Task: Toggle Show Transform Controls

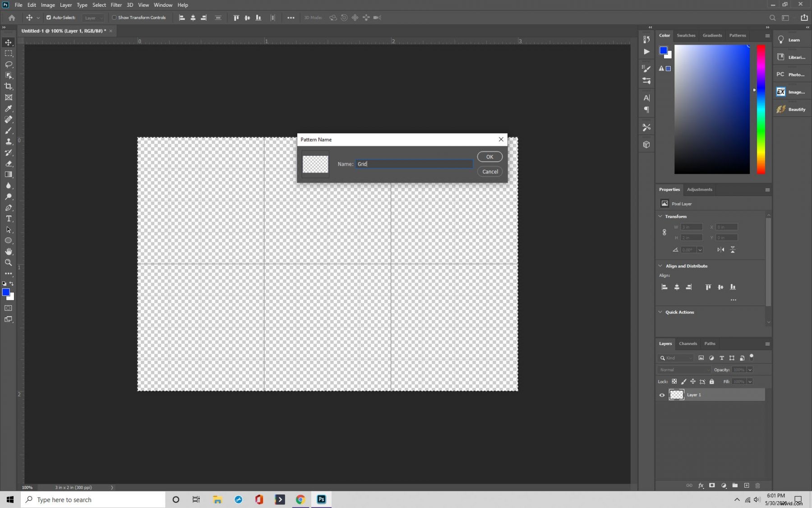Action: tap(115, 18)
